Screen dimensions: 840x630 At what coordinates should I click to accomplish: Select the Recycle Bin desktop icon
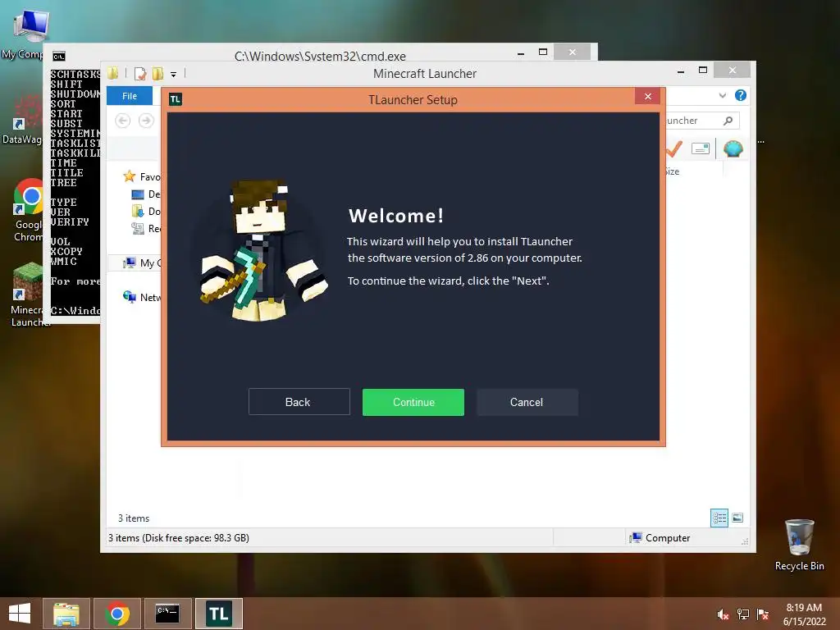click(799, 545)
